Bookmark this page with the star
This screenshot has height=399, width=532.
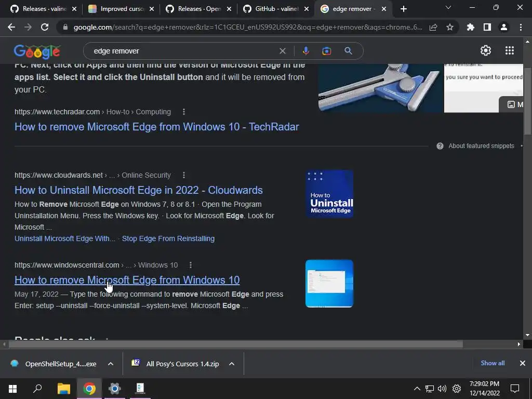coord(450,27)
